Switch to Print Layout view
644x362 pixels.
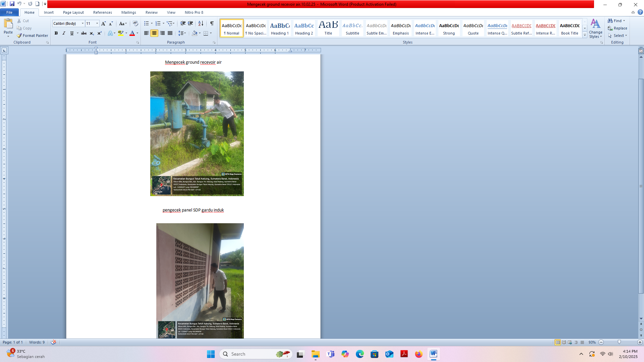(x=557, y=342)
